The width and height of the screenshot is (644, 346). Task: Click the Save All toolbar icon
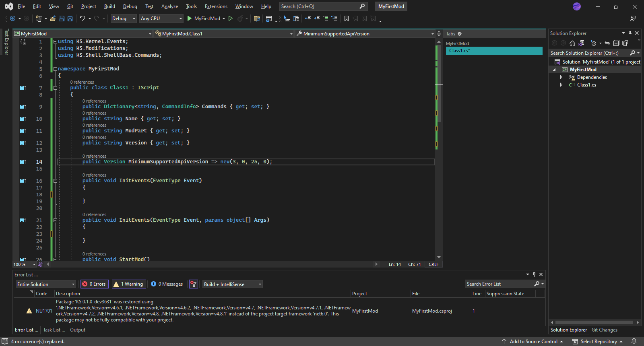[70, 19]
